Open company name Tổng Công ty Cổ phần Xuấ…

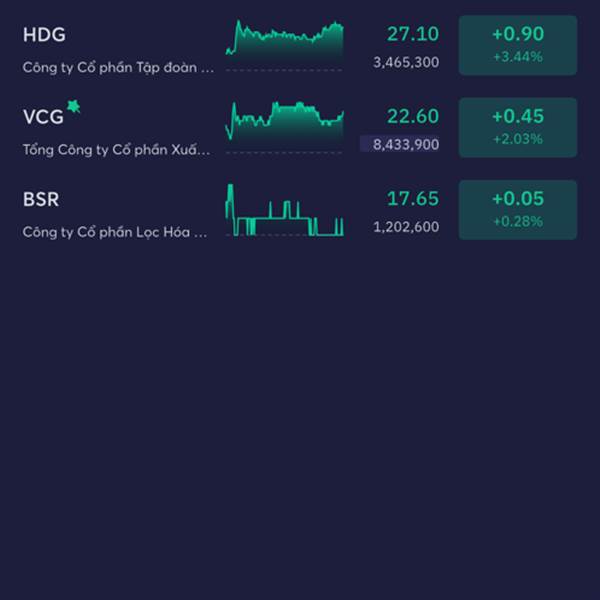117,150
